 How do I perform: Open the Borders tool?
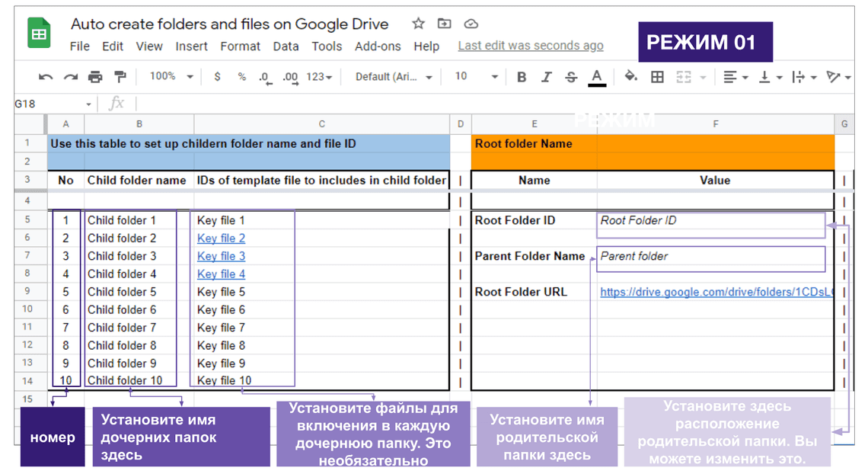click(657, 77)
